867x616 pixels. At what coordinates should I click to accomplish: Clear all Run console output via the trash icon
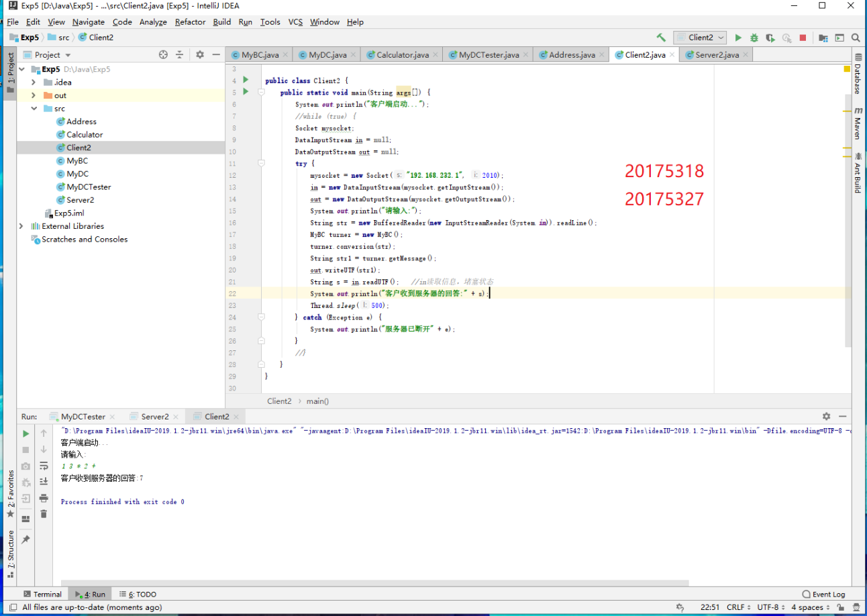(x=44, y=514)
